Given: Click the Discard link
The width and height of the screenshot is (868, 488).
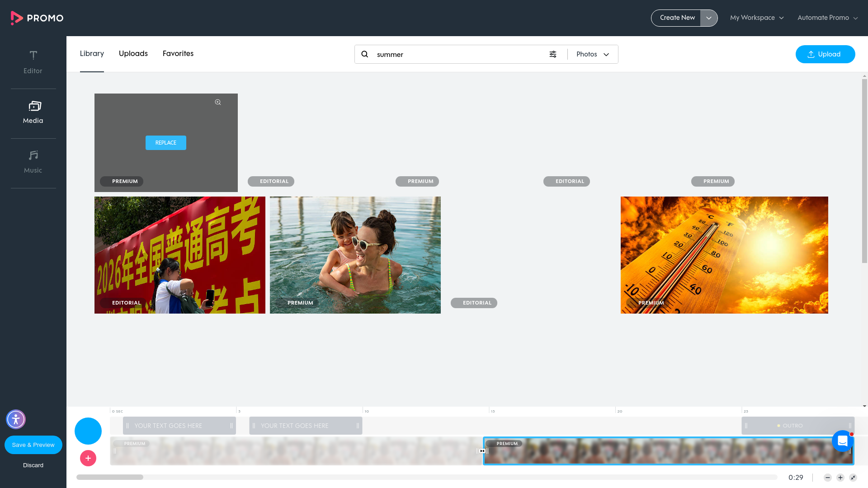Looking at the screenshot, I should 33,465.
